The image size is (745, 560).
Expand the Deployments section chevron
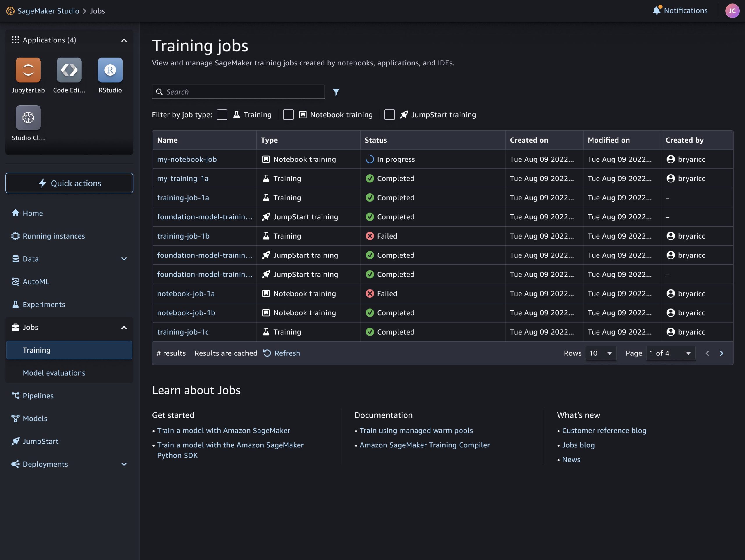(124, 464)
